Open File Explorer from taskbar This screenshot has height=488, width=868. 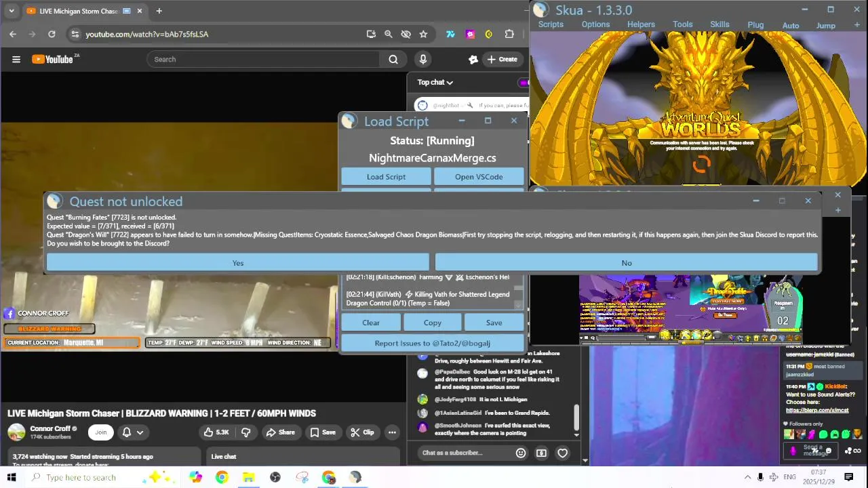click(248, 477)
